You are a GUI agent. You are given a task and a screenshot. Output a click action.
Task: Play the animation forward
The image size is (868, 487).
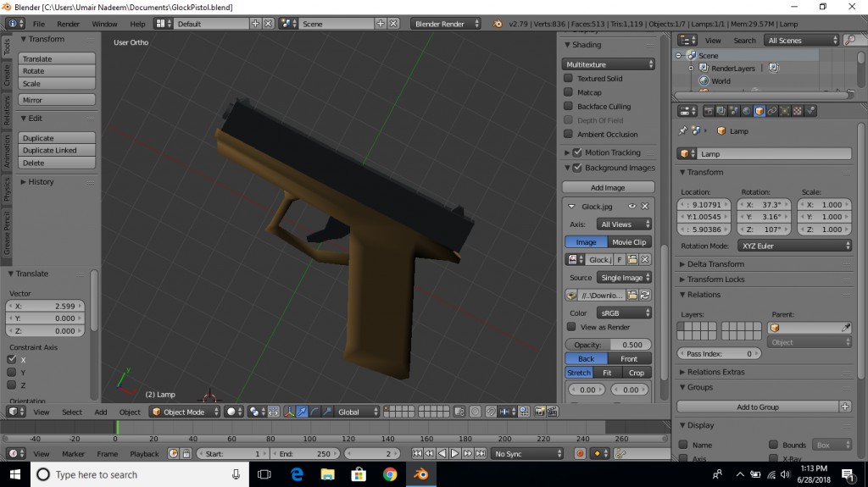(x=454, y=454)
